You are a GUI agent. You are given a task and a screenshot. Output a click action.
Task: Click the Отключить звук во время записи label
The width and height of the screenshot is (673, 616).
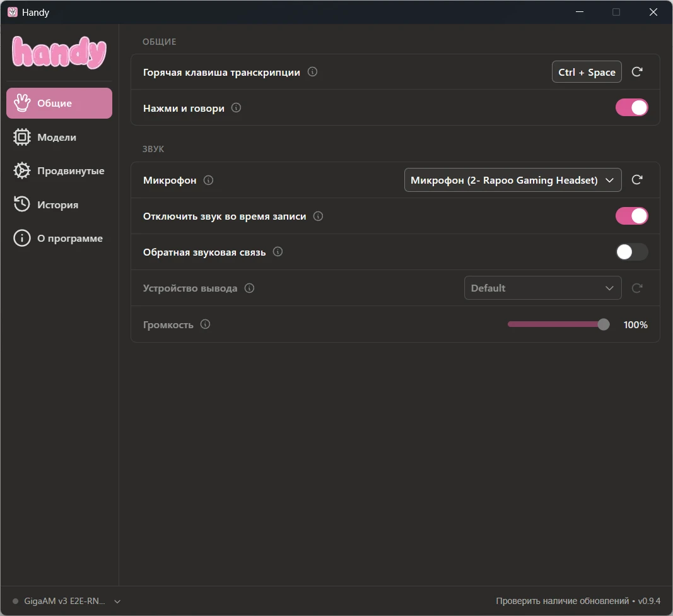[x=225, y=216]
